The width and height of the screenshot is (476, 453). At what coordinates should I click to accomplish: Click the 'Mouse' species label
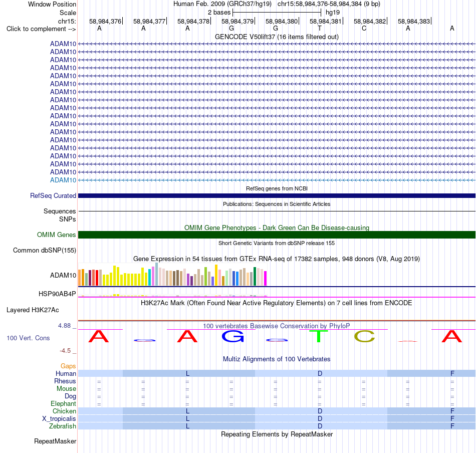pyautogui.click(x=66, y=389)
